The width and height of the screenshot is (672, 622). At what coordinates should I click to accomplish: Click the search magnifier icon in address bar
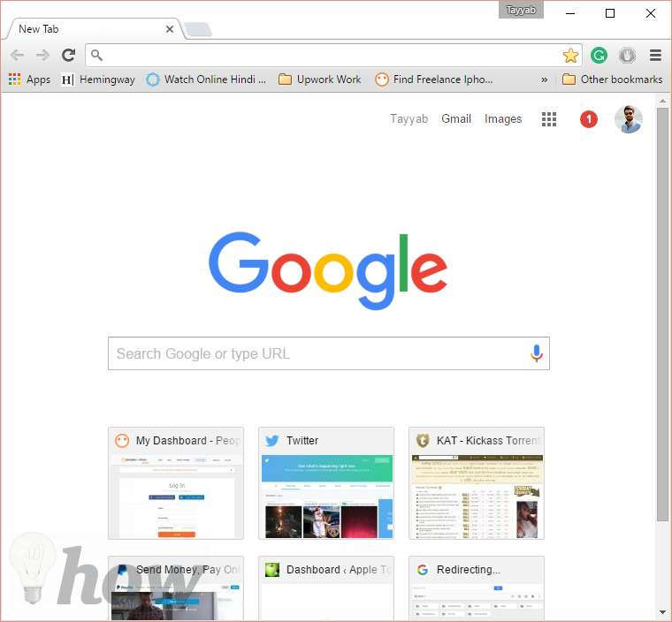click(x=97, y=56)
